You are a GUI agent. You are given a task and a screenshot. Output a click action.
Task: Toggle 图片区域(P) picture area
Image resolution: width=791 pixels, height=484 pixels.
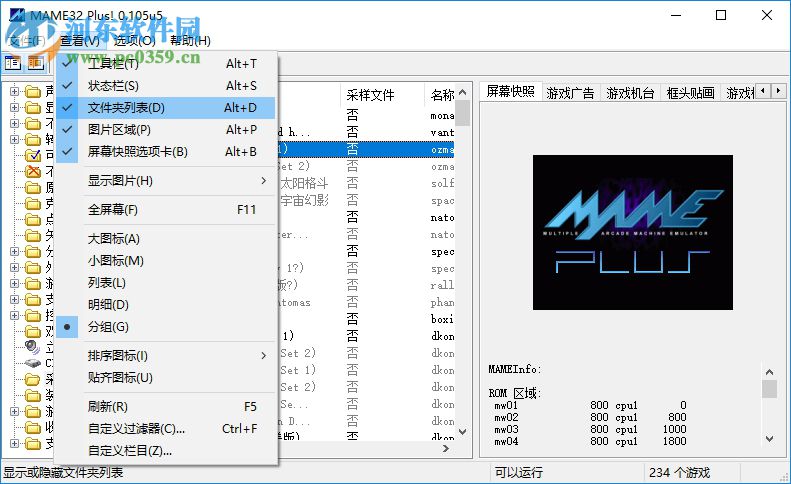(x=165, y=130)
